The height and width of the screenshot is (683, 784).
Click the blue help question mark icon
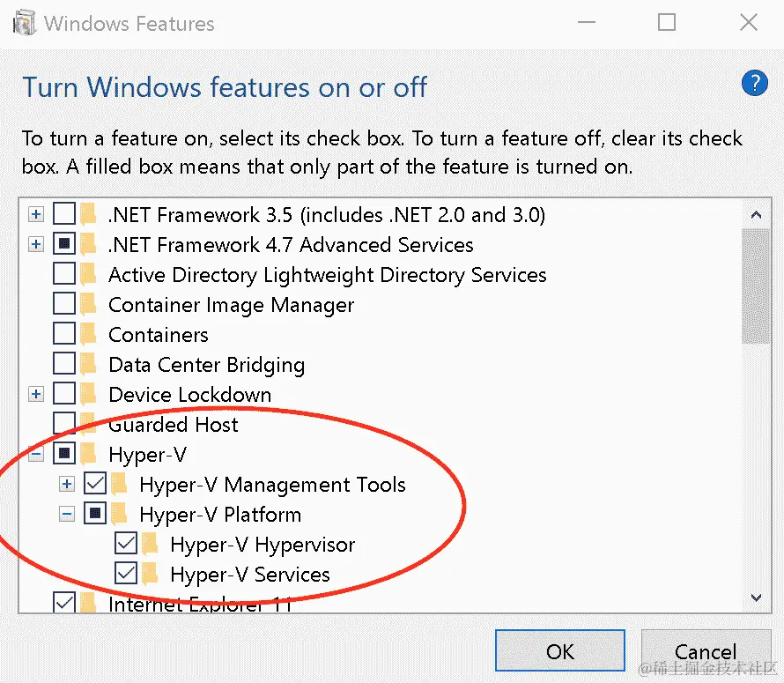[x=755, y=84]
